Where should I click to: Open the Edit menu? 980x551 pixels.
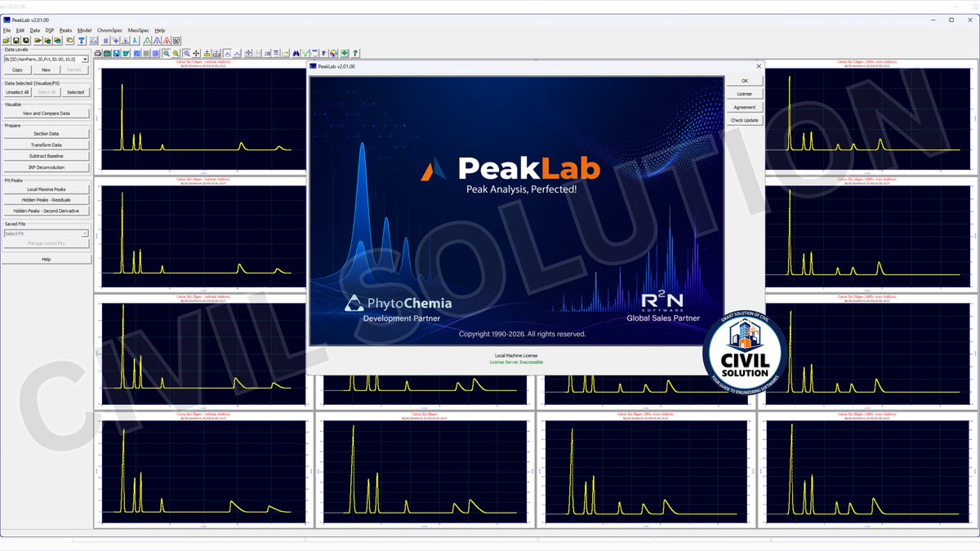click(x=20, y=30)
